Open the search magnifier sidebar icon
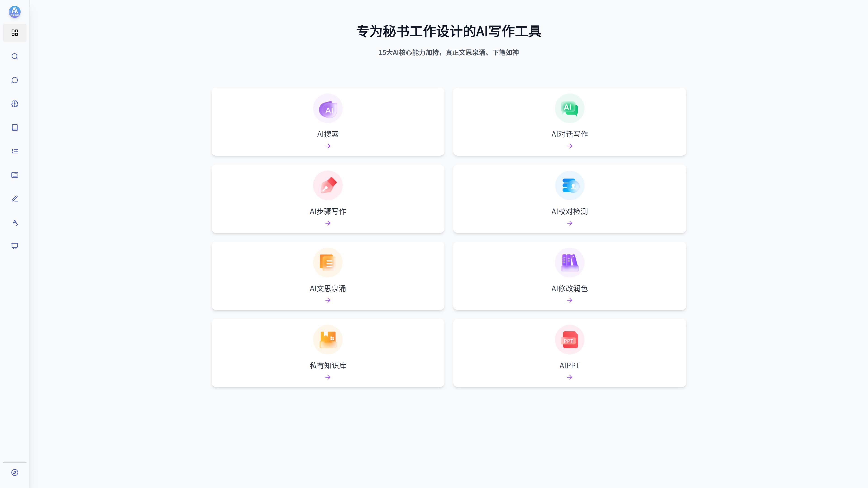The height and width of the screenshot is (488, 868). pyautogui.click(x=14, y=56)
